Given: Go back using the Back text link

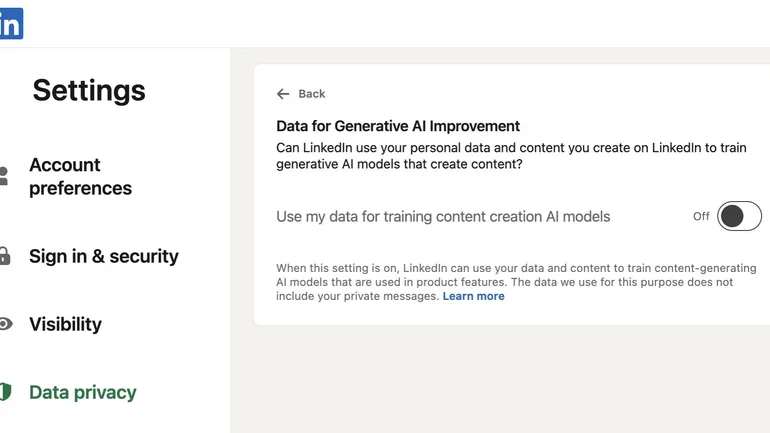Looking at the screenshot, I should (312, 94).
